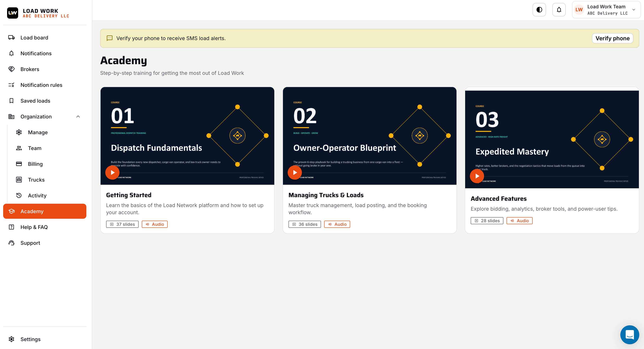This screenshot has width=644, height=349.
Task: Click the Notifications bell icon in sidebar
Action: click(x=11, y=53)
